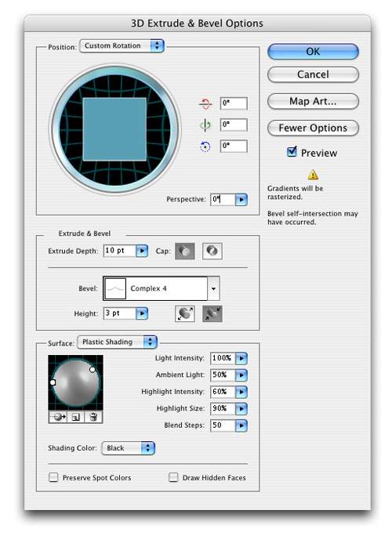Viewport: 392px width, 536px height.
Task: Select the Bevel Extent In icon
Action: 212,313
